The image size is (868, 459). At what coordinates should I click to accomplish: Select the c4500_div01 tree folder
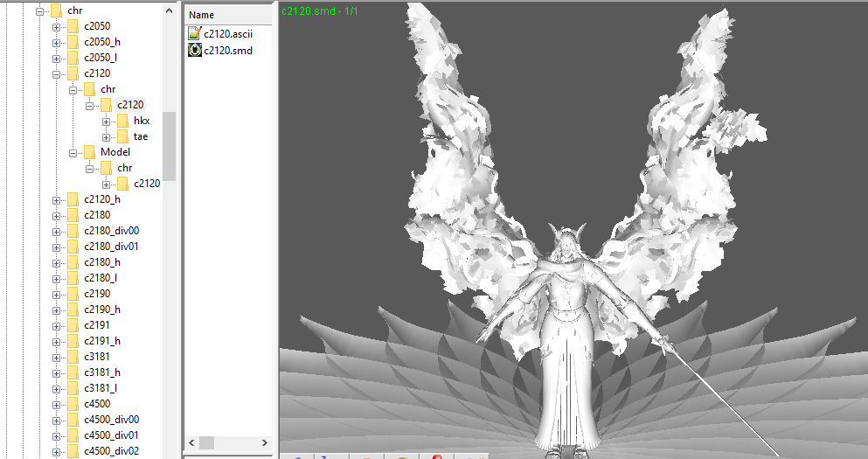(x=111, y=435)
